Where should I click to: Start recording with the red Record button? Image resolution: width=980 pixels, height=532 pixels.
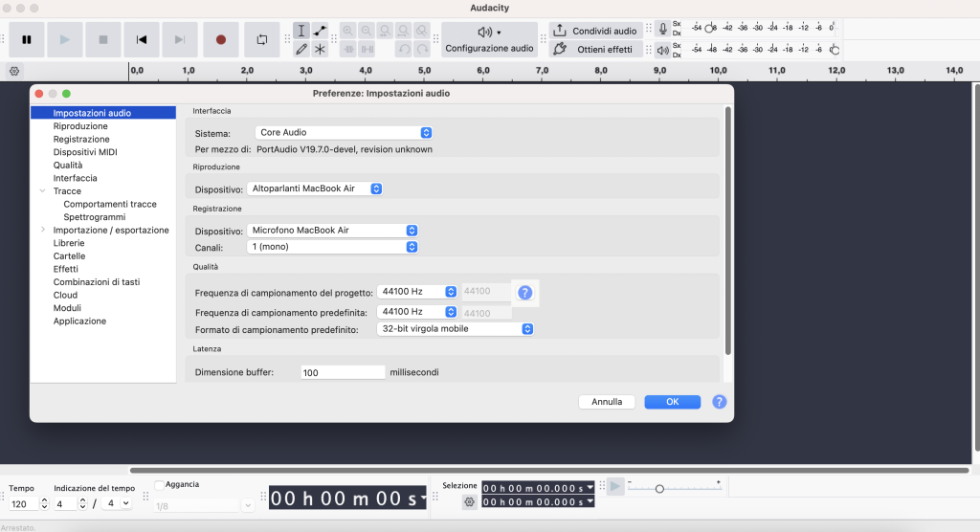[x=221, y=39]
